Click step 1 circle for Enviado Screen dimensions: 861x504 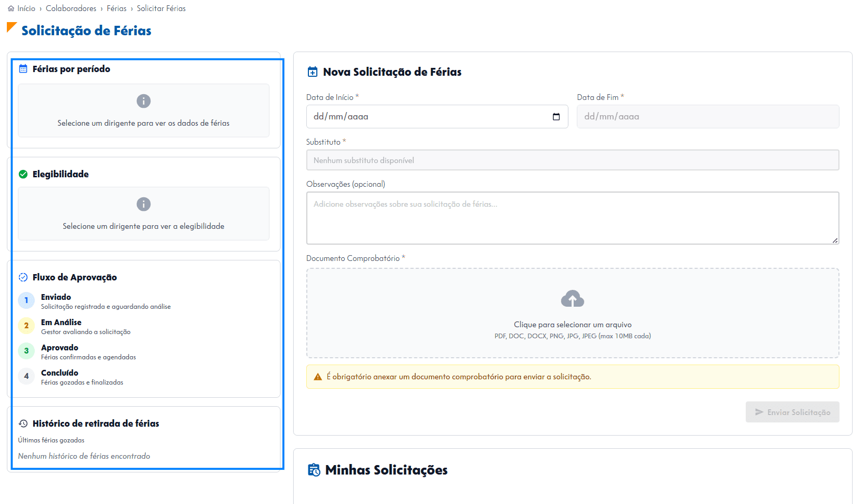click(26, 300)
